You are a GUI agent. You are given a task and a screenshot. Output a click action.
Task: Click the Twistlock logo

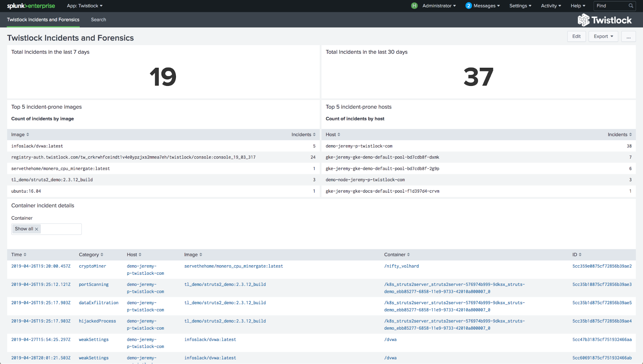click(x=605, y=20)
